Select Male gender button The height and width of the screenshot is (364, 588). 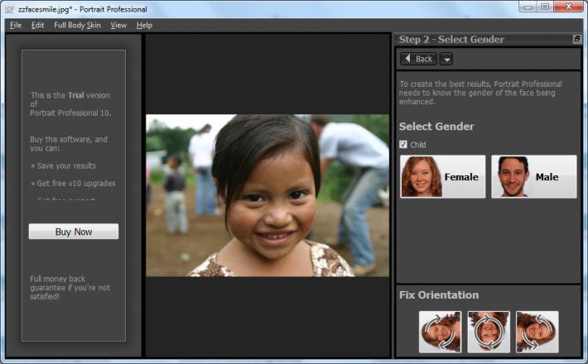tap(534, 176)
